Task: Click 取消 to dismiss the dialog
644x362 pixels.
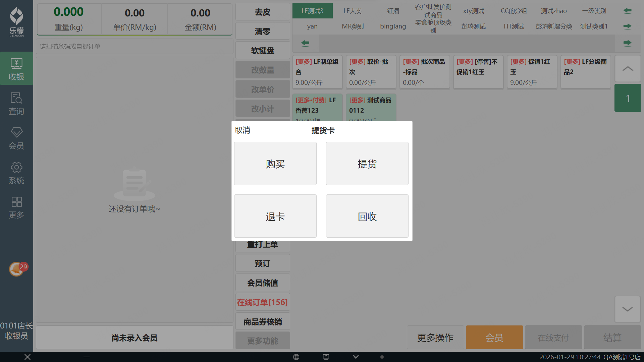Action: click(x=243, y=130)
